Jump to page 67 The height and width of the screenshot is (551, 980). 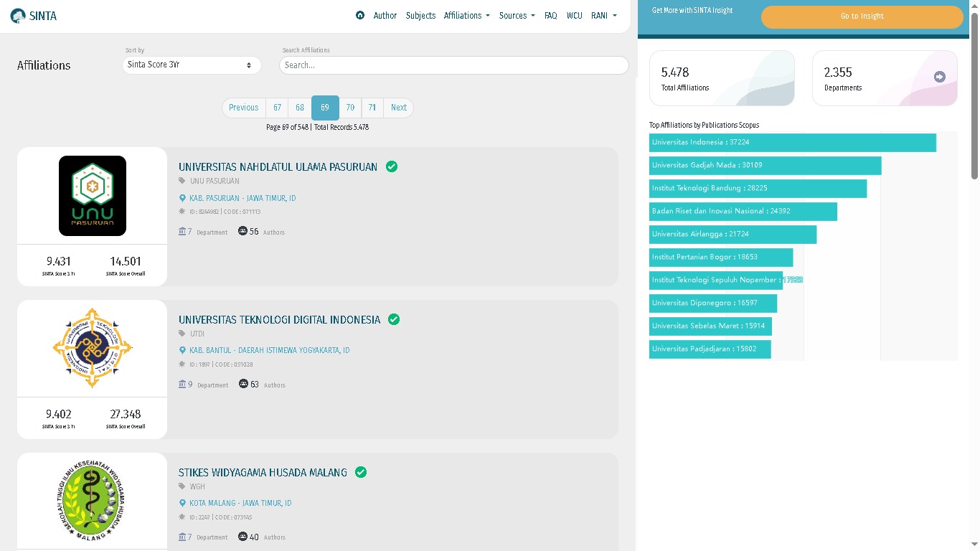(277, 108)
